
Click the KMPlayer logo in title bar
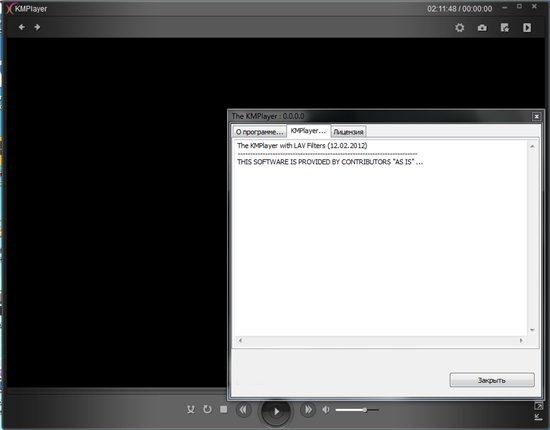click(x=10, y=8)
